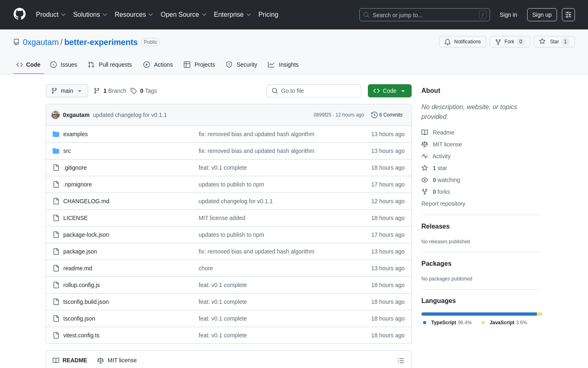This screenshot has width=588, height=368.
Task: Switch to the Actions tab
Action: click(158, 65)
